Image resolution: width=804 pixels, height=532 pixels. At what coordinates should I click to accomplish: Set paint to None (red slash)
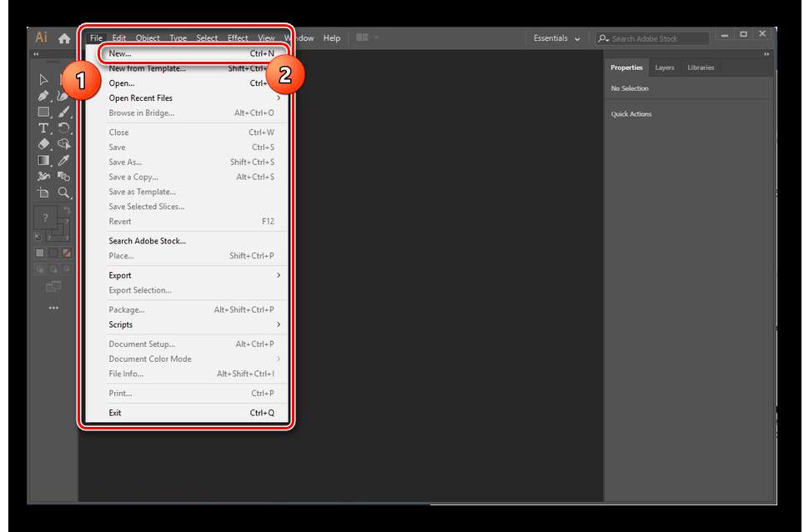(67, 253)
